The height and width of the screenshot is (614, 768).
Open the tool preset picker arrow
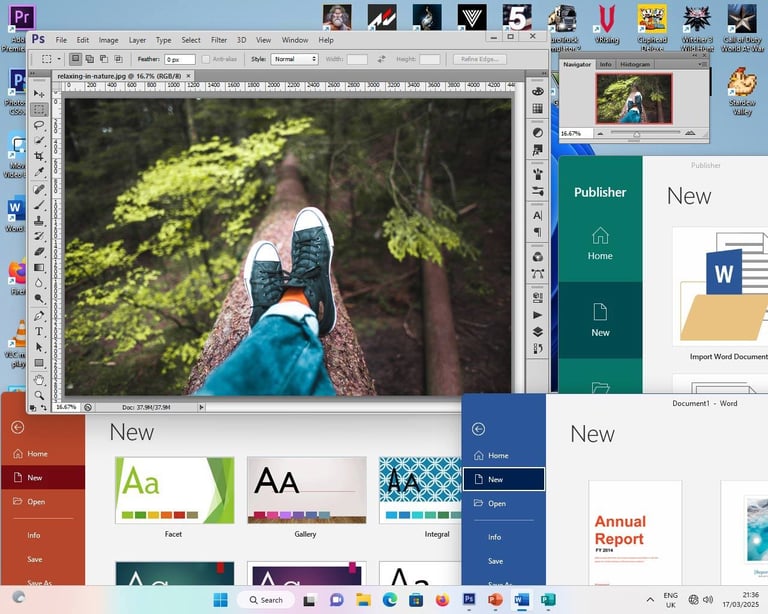59,59
